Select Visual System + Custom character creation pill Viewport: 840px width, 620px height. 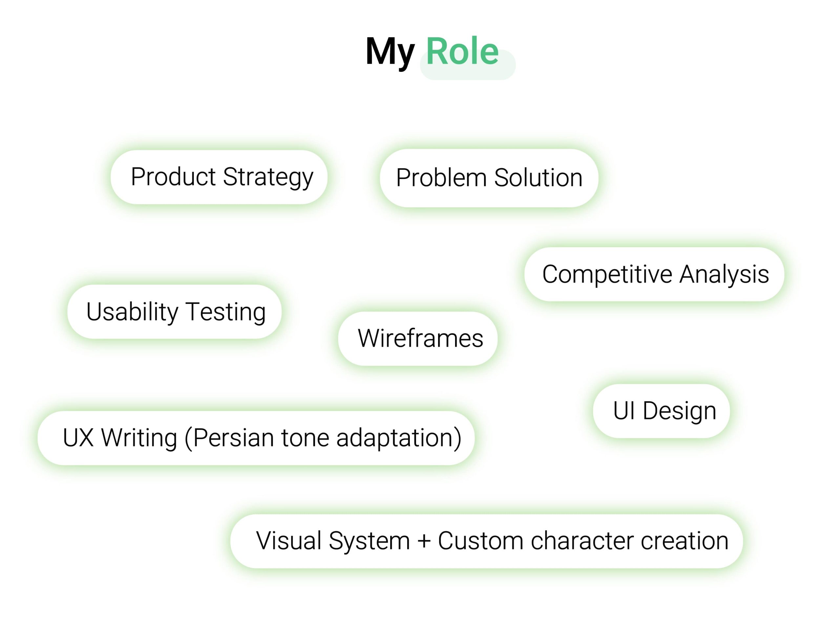pyautogui.click(x=487, y=542)
